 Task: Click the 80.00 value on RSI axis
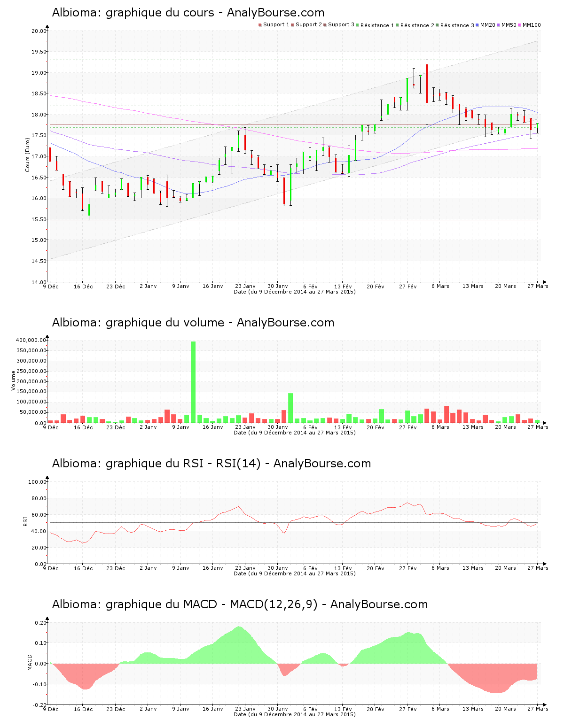pos(39,498)
